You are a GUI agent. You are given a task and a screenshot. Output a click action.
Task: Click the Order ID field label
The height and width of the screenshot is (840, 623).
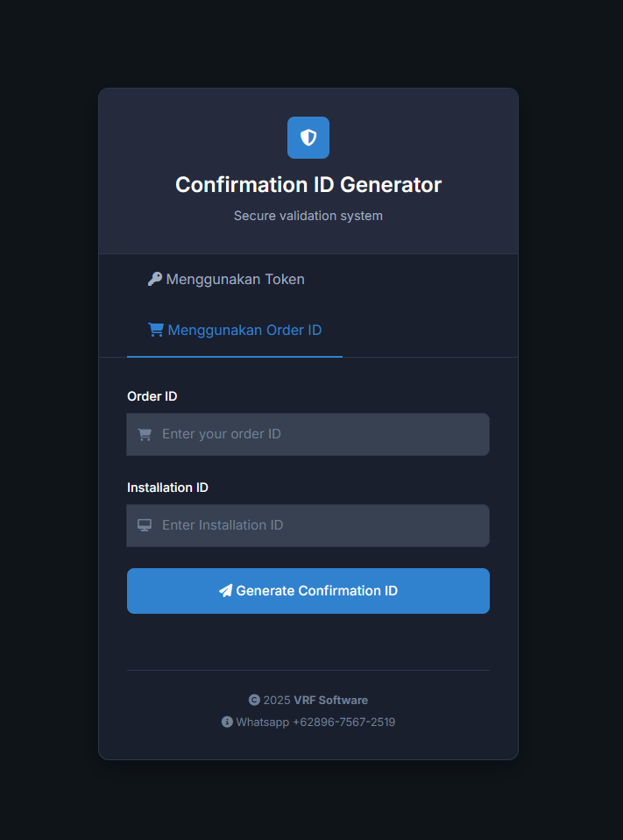click(152, 396)
